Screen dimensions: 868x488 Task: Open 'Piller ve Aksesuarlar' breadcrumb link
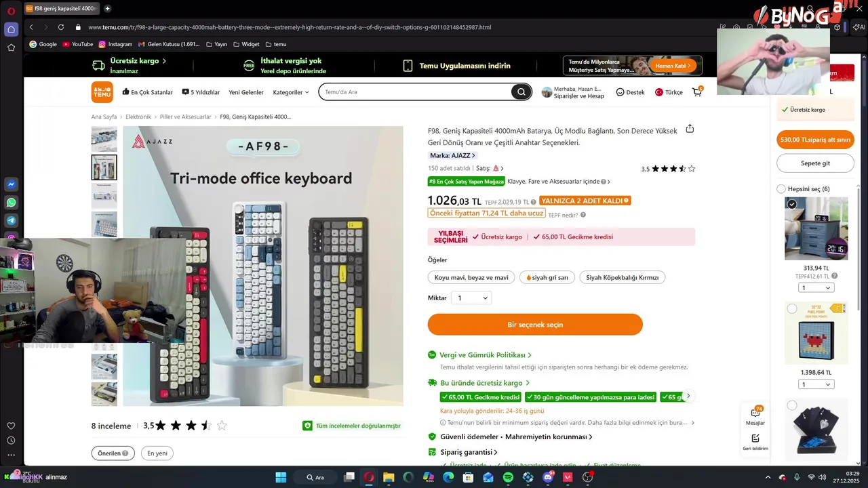[x=186, y=117]
